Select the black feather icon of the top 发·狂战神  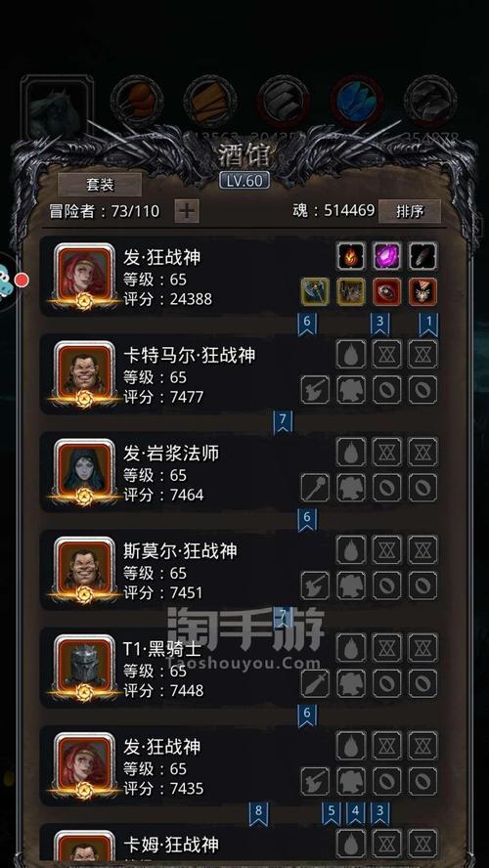pyautogui.click(x=423, y=257)
